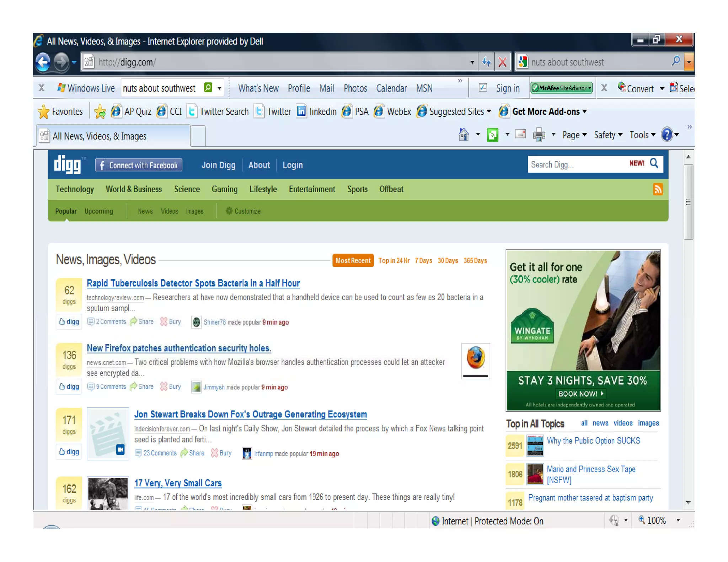
Task: Click the orange RSS feed icon
Action: 658,189
